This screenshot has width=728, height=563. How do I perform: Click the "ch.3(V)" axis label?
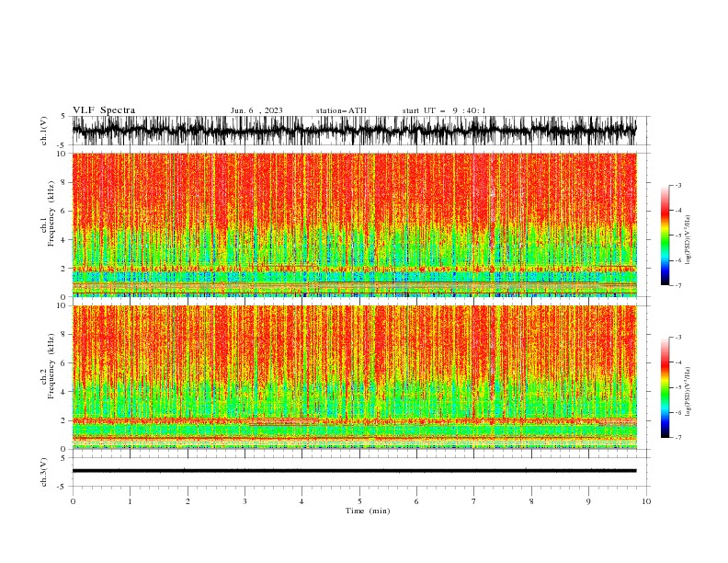point(44,472)
